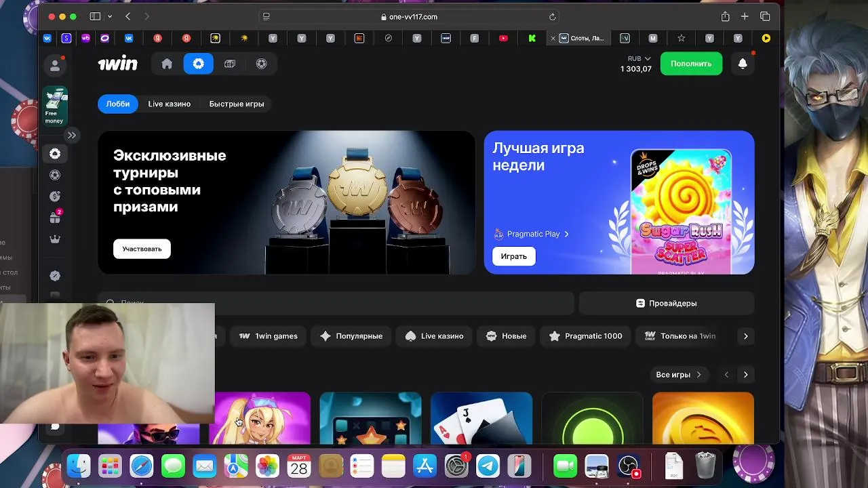Open the green circle game thumbnail
Viewport: 868px width, 488px height.
pyautogui.click(x=593, y=418)
